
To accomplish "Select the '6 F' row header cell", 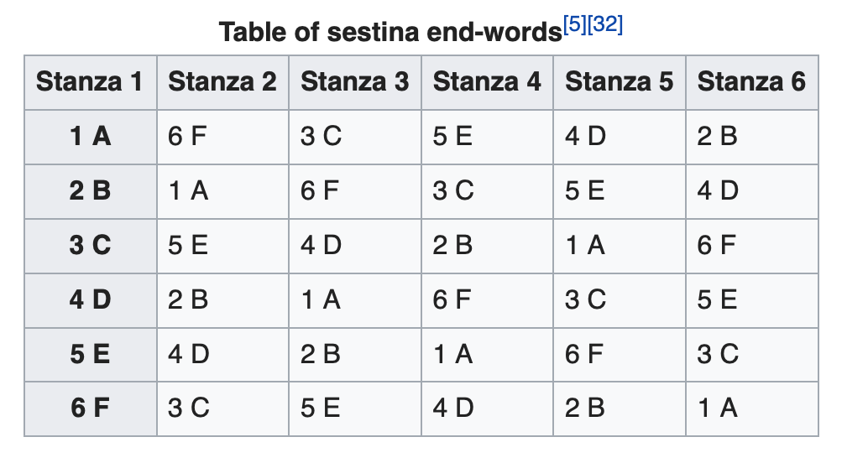I will [90, 408].
